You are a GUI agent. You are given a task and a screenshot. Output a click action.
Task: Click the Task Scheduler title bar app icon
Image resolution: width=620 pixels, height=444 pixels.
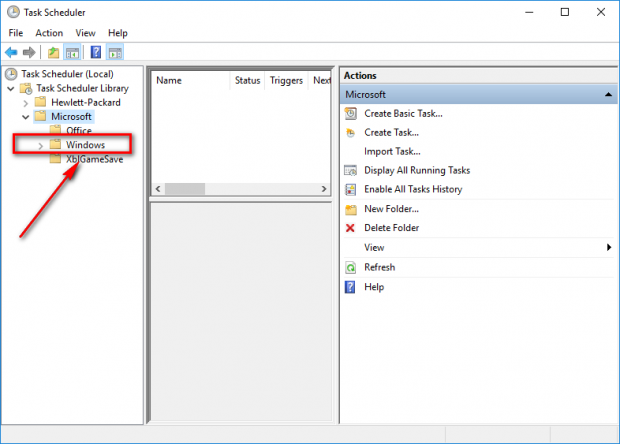tap(13, 12)
